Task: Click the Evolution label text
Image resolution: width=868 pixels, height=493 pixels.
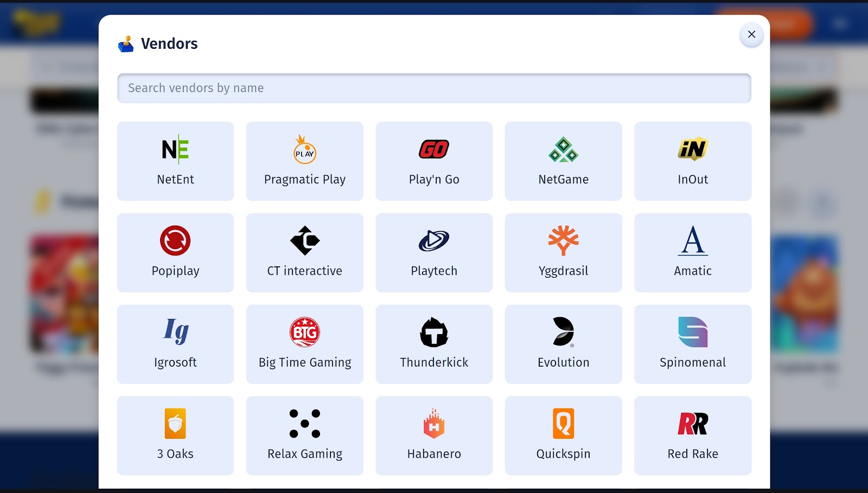Action: click(563, 362)
